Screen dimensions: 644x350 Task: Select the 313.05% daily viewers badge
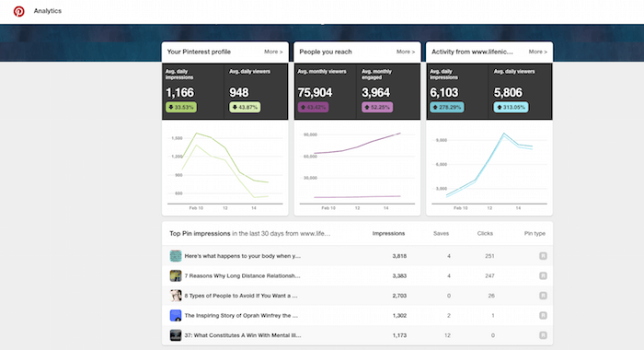click(x=511, y=108)
